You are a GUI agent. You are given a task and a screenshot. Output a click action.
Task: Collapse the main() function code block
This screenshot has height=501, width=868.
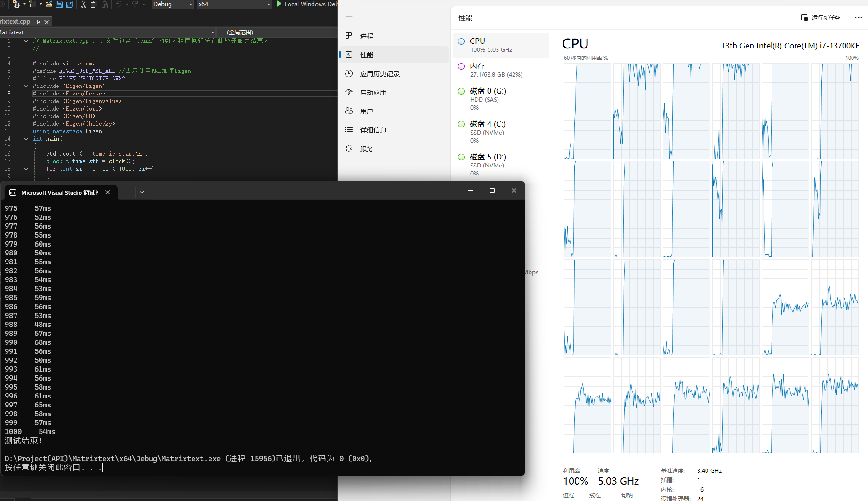click(26, 138)
